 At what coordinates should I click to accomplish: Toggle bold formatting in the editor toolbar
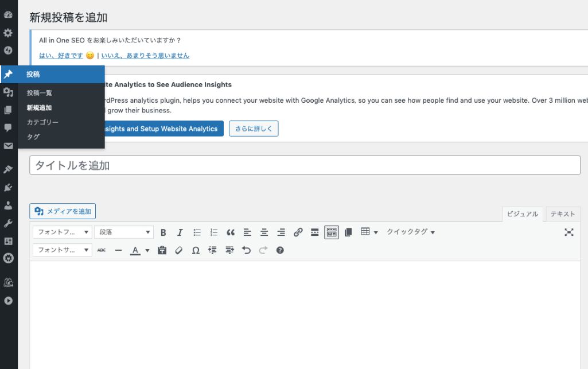[163, 232]
